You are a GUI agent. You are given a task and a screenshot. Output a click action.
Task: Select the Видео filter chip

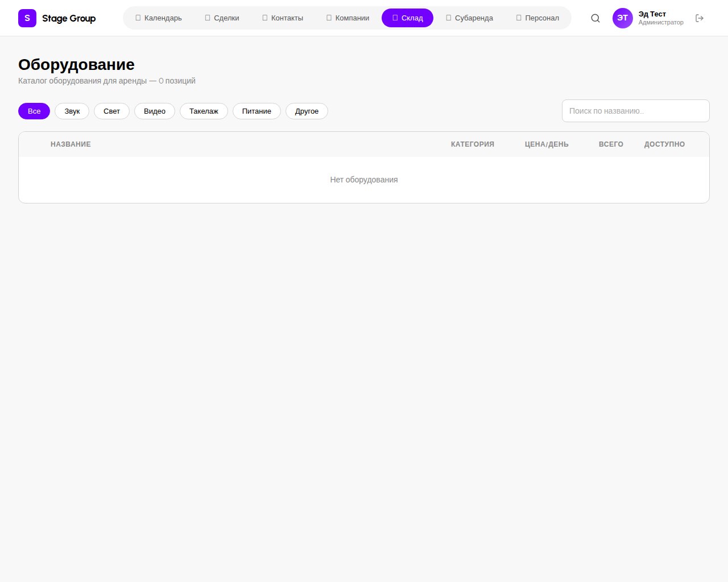pyautogui.click(x=154, y=111)
